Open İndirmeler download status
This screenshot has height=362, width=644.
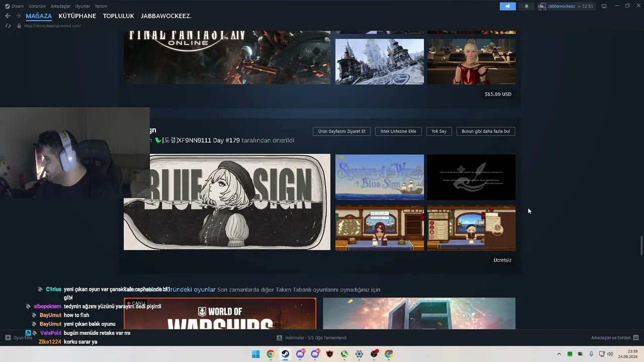(312, 338)
